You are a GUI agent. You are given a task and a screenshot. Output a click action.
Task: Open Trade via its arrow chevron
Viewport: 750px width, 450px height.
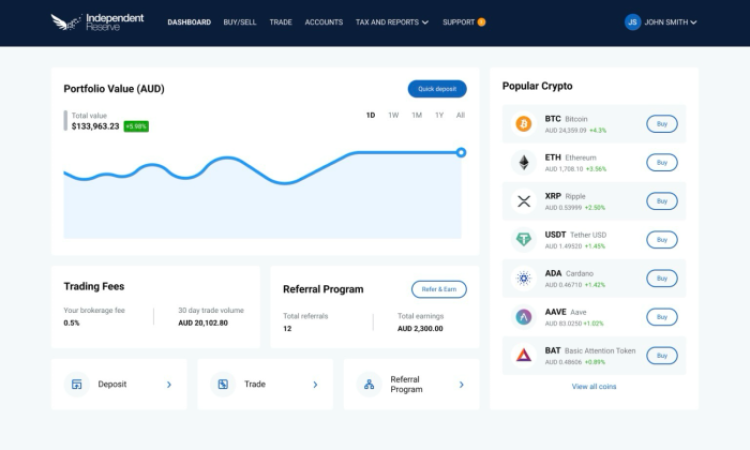(315, 384)
